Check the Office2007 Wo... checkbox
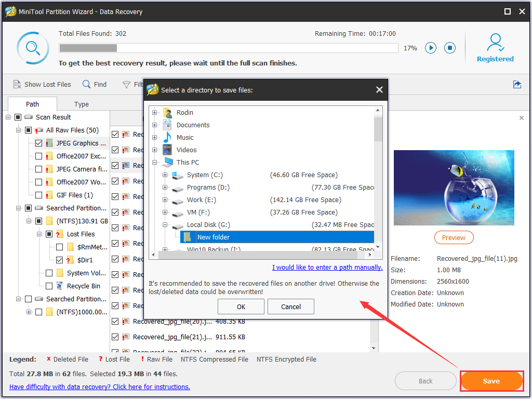This screenshot has width=532, height=399. coord(38,182)
